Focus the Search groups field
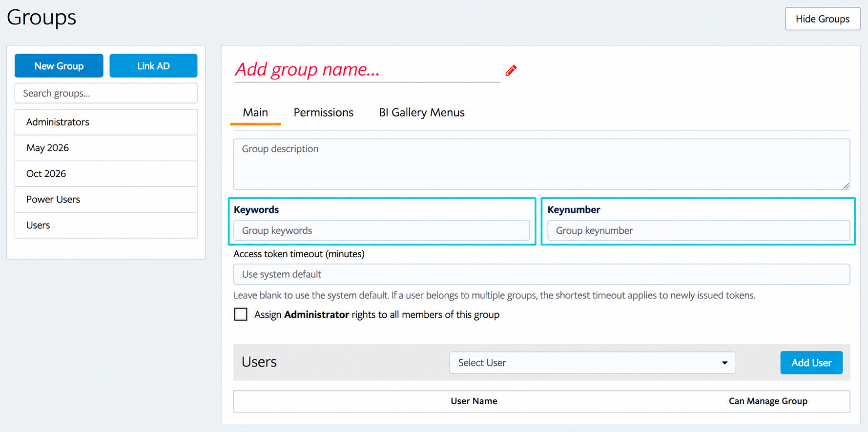 (x=106, y=93)
